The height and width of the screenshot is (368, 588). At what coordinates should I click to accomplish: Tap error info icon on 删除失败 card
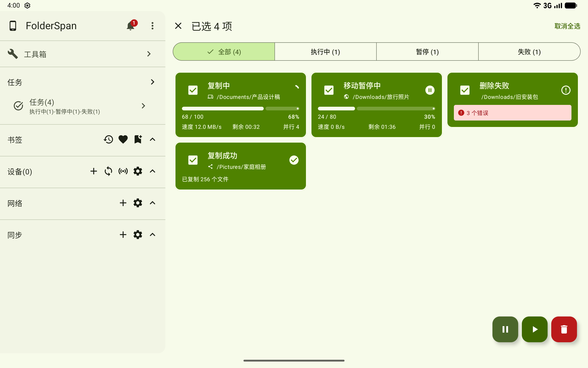pyautogui.click(x=566, y=90)
